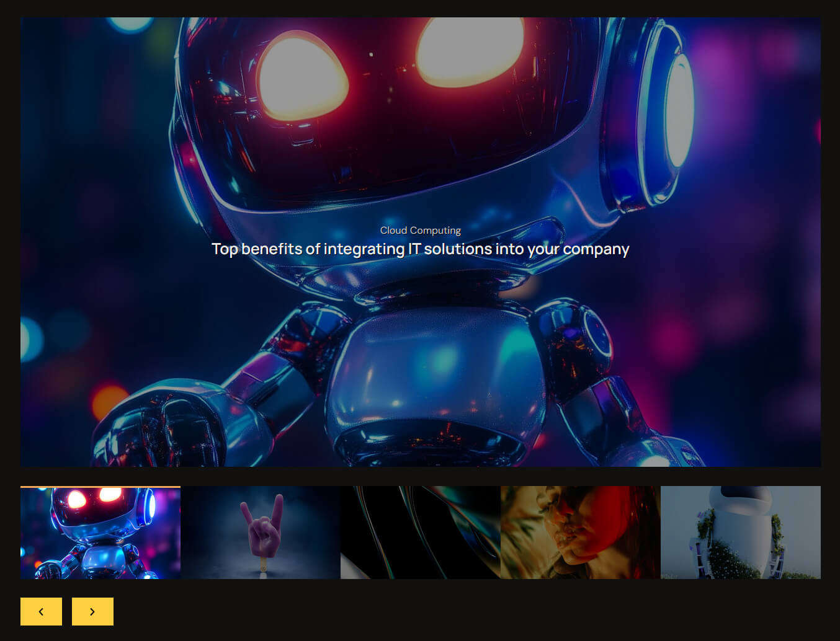Select the rock-hand gesture thumbnail
Screen dimensions: 840x641
[261, 533]
